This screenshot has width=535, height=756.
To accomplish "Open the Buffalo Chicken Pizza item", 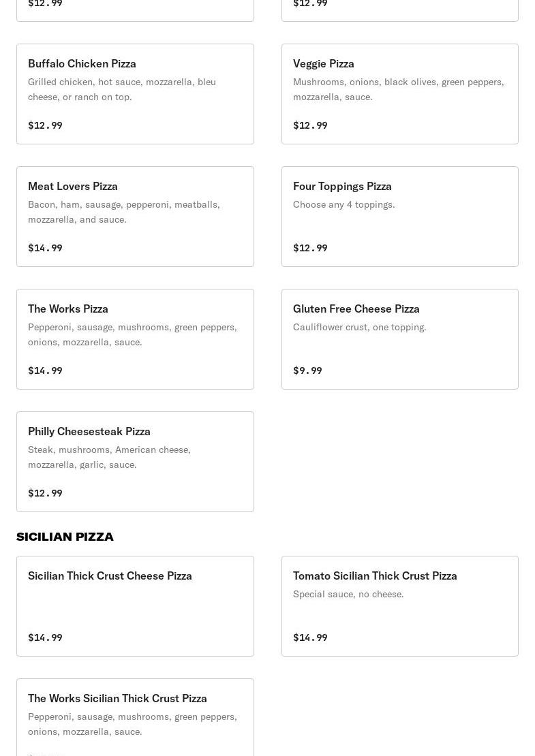I will point(135,94).
